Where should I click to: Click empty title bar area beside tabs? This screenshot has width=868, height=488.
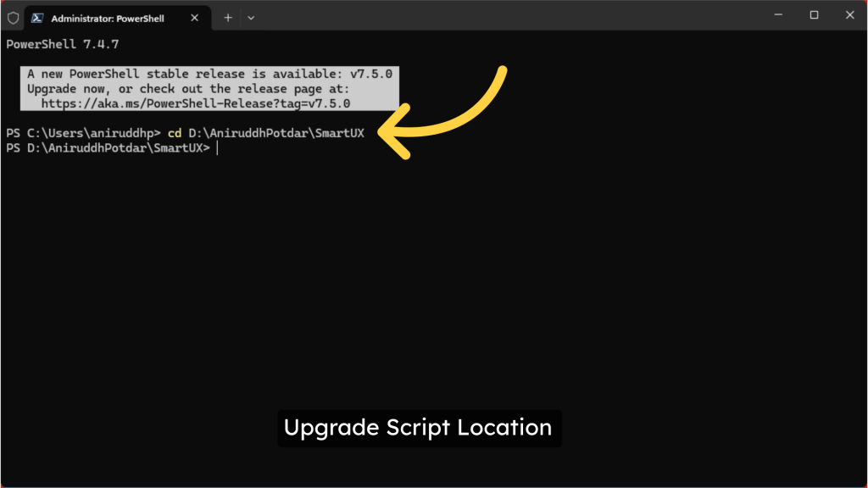tap(509, 15)
